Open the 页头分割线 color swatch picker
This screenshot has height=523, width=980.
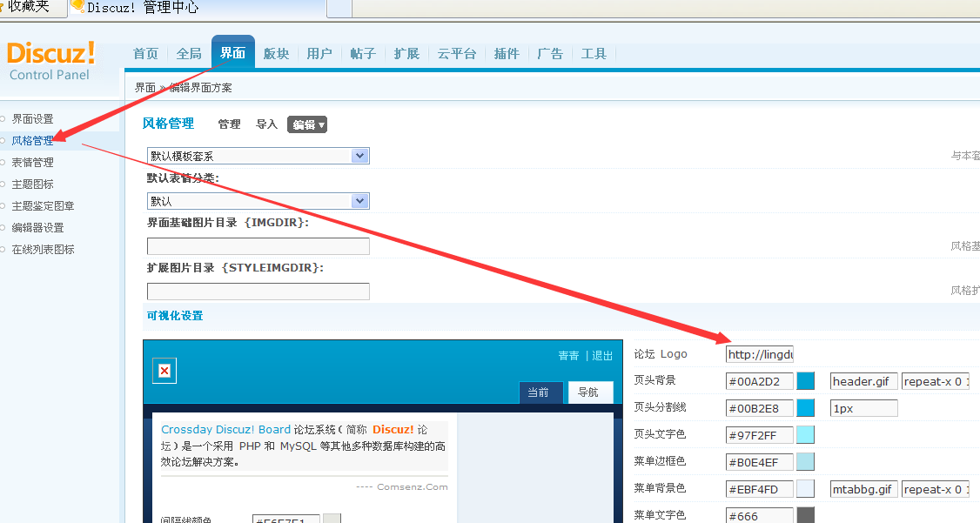(x=806, y=408)
